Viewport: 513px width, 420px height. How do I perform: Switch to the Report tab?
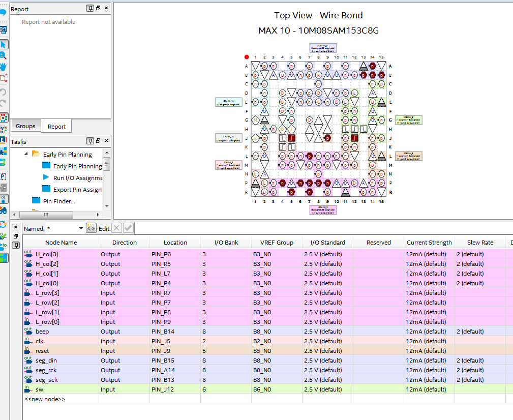coord(56,127)
